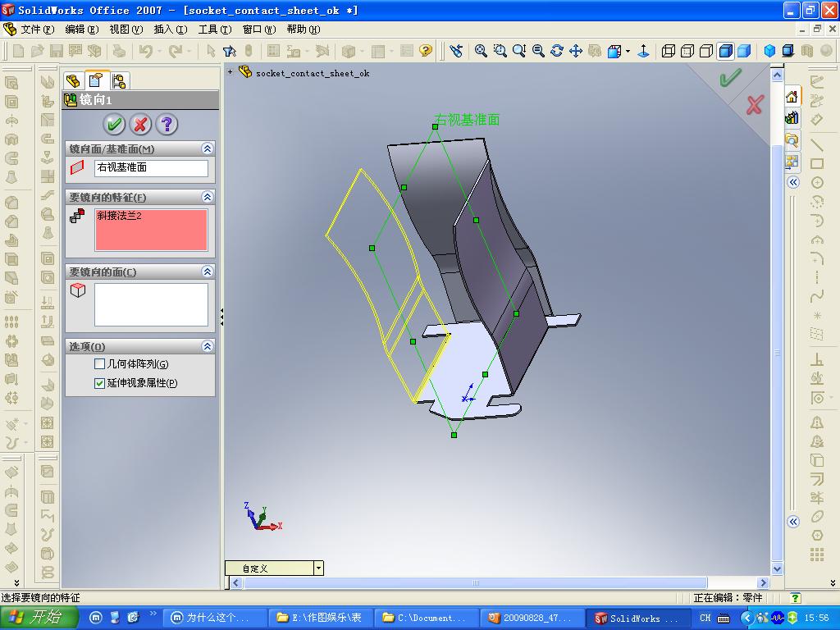This screenshot has width=840, height=630.
Task: Collapse the 要镜向的特征 section
Action: (208, 197)
